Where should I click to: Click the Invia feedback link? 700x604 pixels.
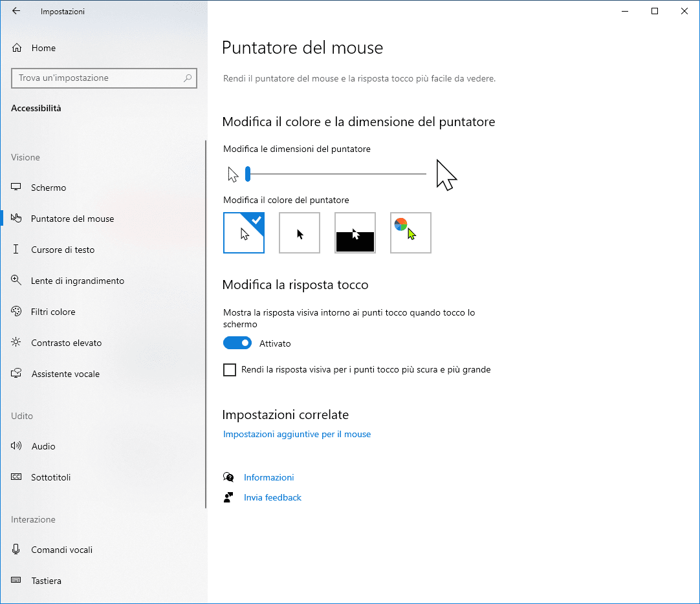pos(272,497)
